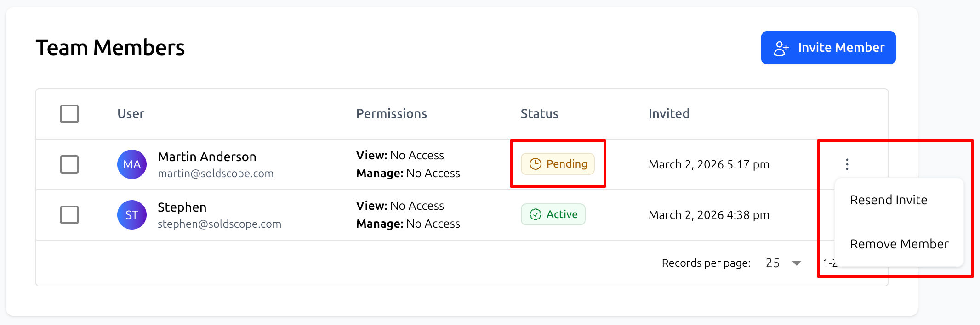Click the MA avatar for Martin Anderson
The image size is (980, 325).
click(132, 164)
